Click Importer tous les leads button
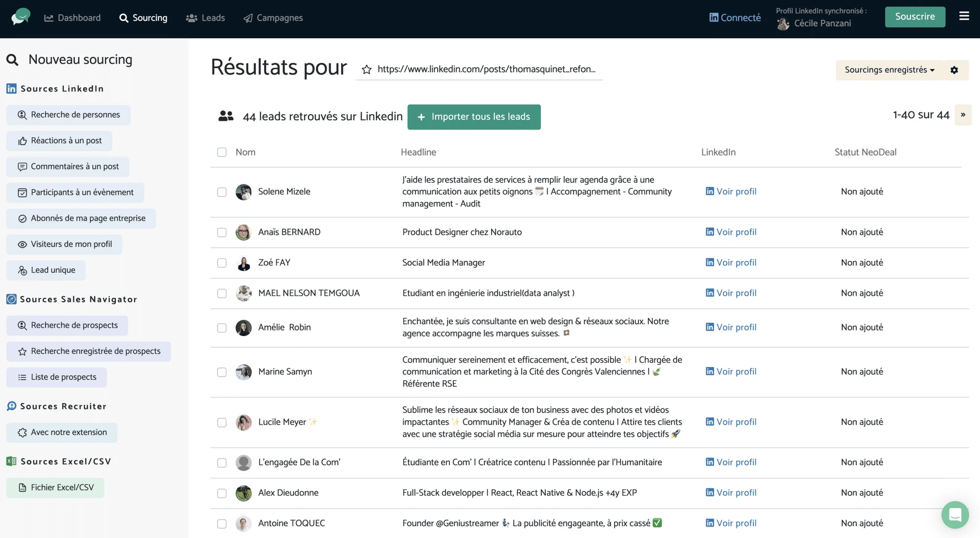Viewport: 980px width, 538px height. click(x=474, y=117)
